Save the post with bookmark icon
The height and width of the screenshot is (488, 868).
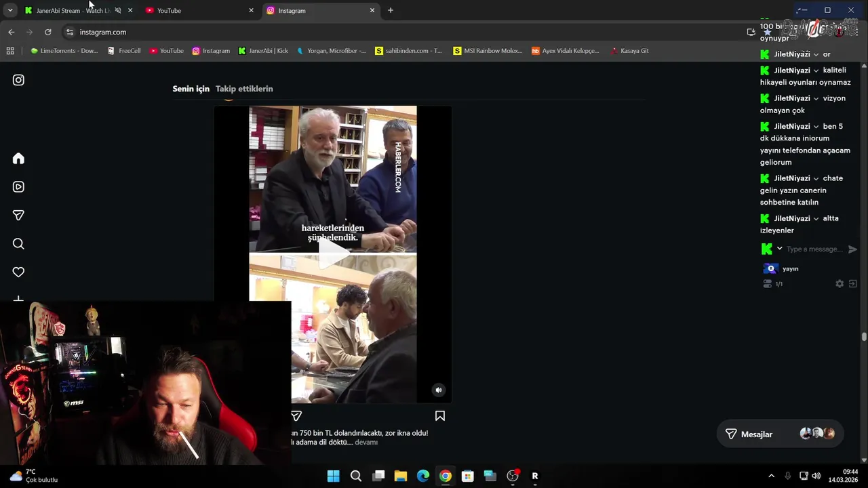point(440,416)
